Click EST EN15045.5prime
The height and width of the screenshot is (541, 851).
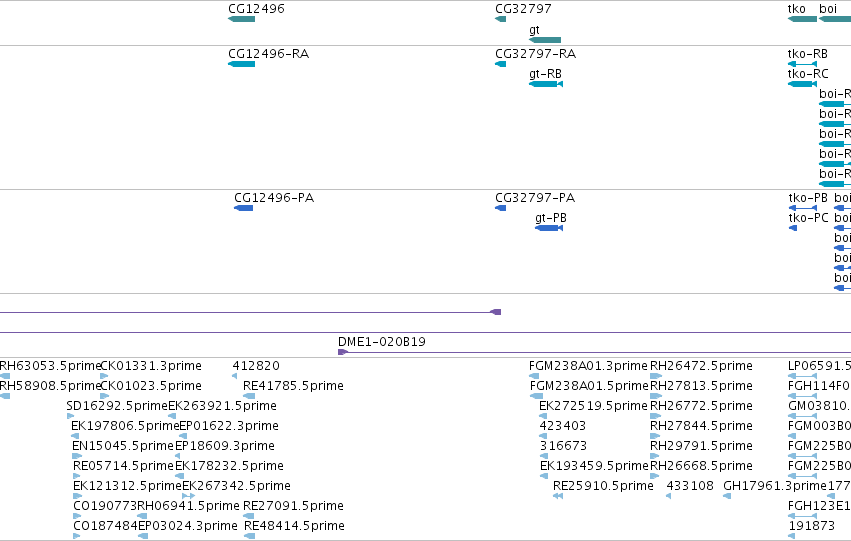(123, 446)
